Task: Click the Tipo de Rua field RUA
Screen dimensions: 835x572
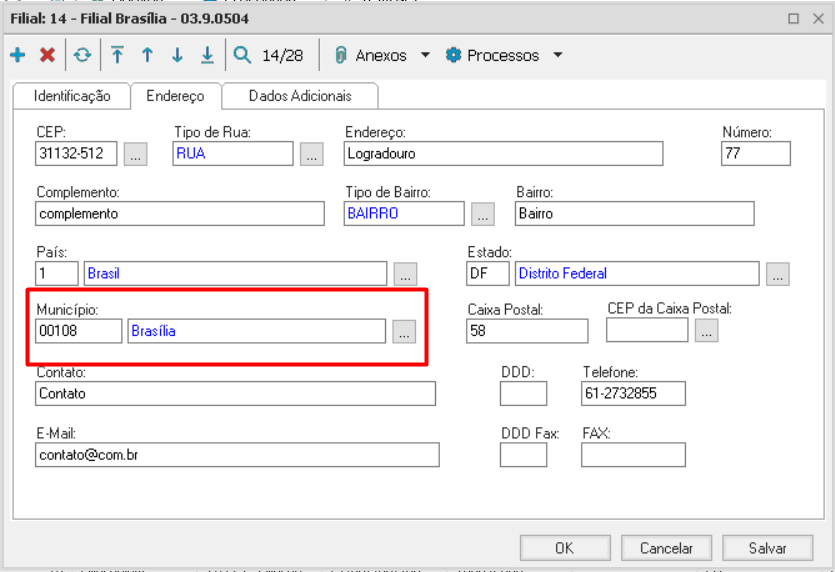Action: tap(233, 154)
